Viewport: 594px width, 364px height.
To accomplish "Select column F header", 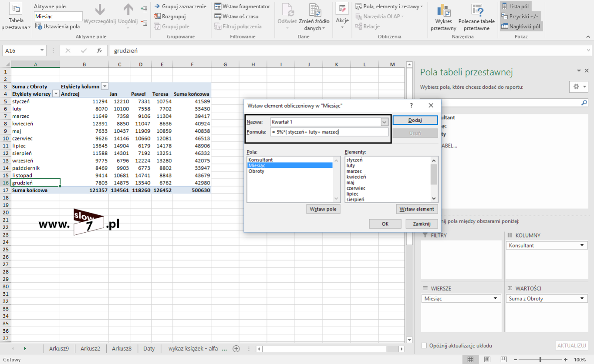I will coord(192,64).
